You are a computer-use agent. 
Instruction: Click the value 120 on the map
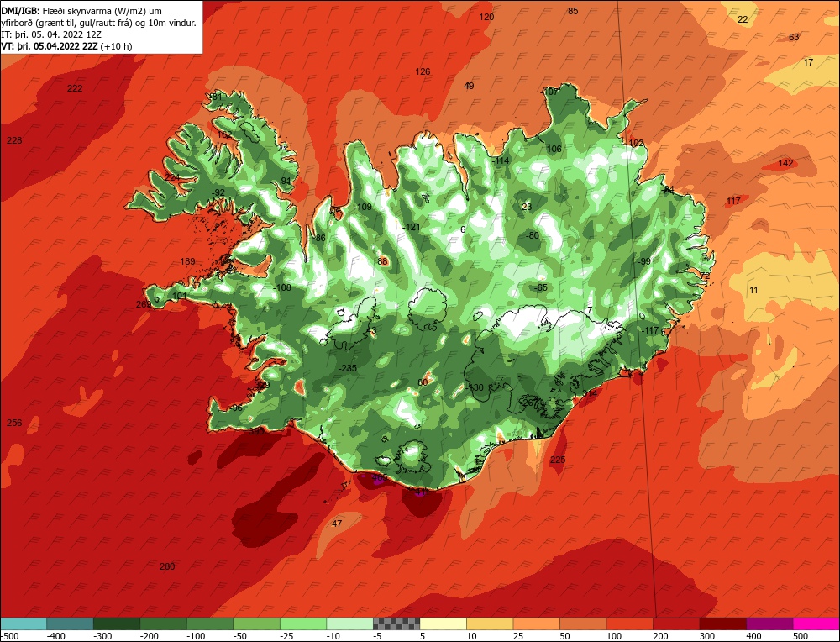486,17
